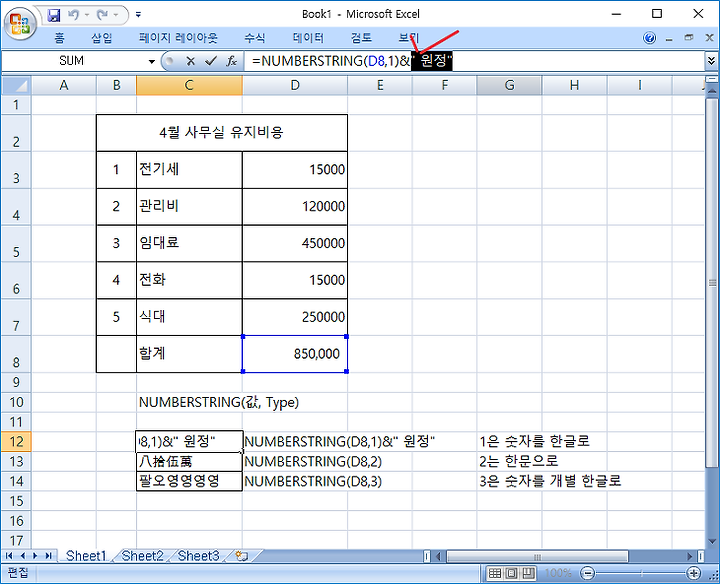Open the Redo history dropdown arrow
Viewport: 720px width, 584px height.
[116, 15]
